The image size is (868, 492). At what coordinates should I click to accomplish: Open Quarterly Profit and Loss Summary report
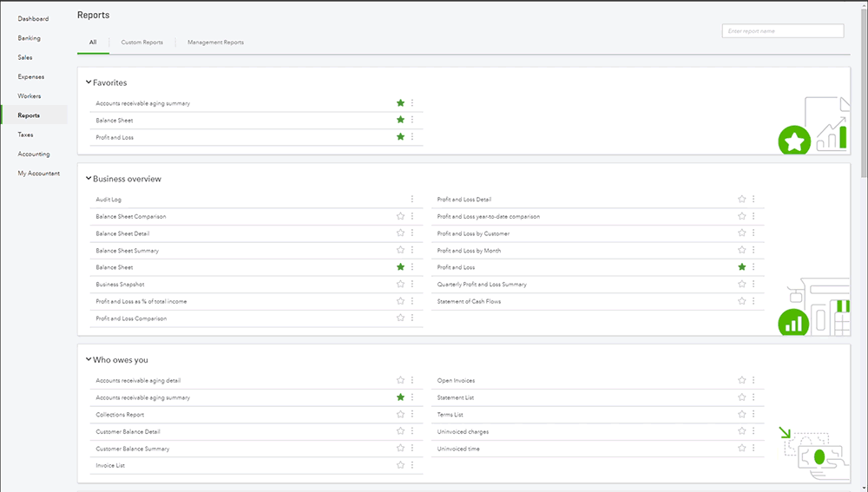point(482,284)
